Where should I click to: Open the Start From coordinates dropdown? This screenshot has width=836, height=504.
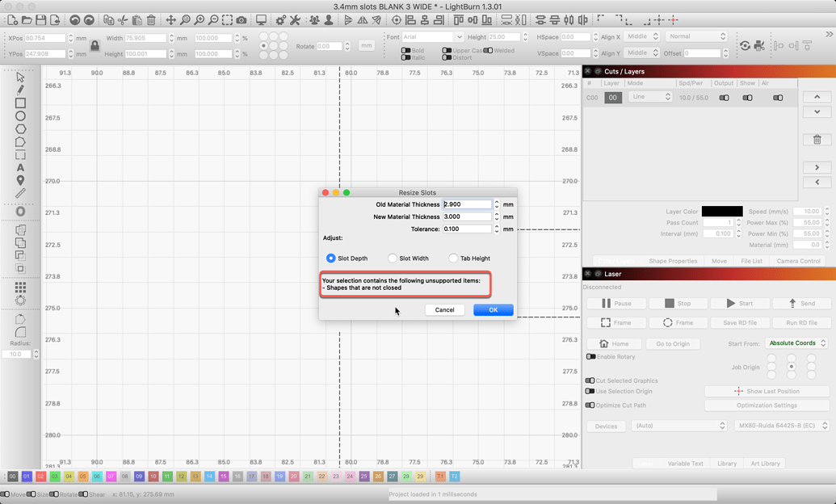click(x=796, y=342)
